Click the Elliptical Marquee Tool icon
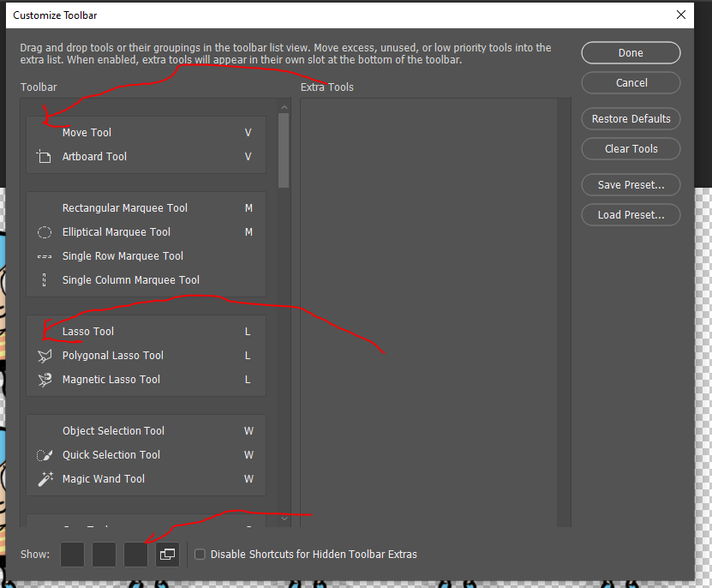Viewport: 712px width, 588px height. pyautogui.click(x=44, y=231)
